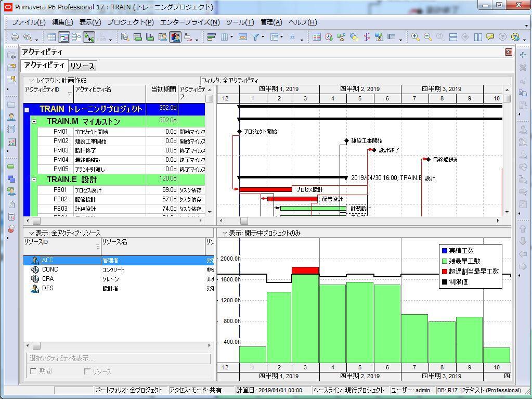Open the ツール(T) menu
Image resolution: width=532 pixels, height=399 pixels.
coord(240,22)
